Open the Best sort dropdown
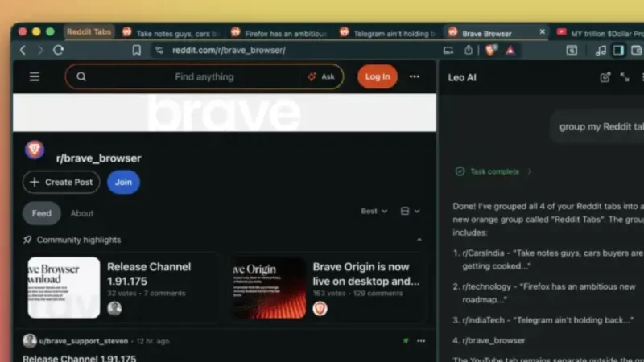This screenshot has height=362, width=644. (x=374, y=211)
